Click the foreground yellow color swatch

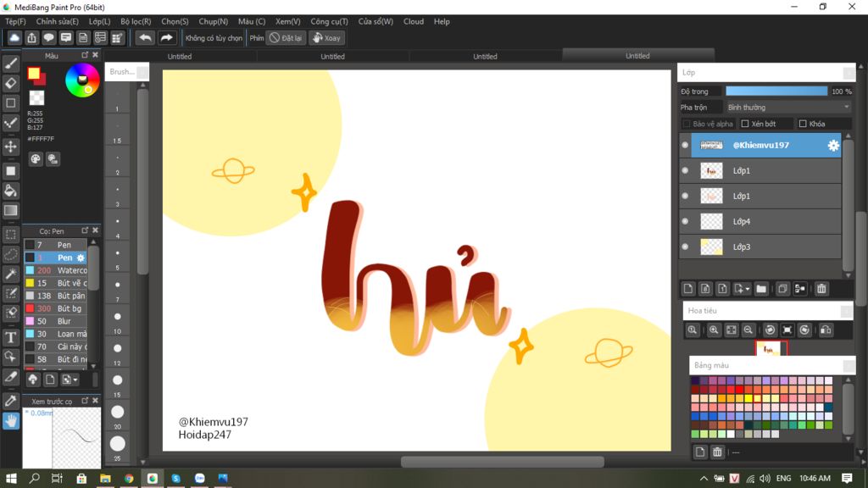(x=34, y=73)
